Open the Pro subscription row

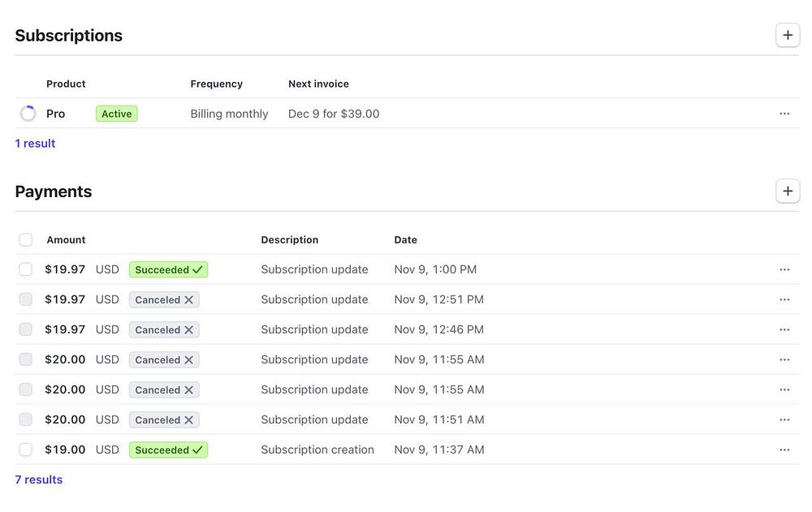click(x=55, y=114)
